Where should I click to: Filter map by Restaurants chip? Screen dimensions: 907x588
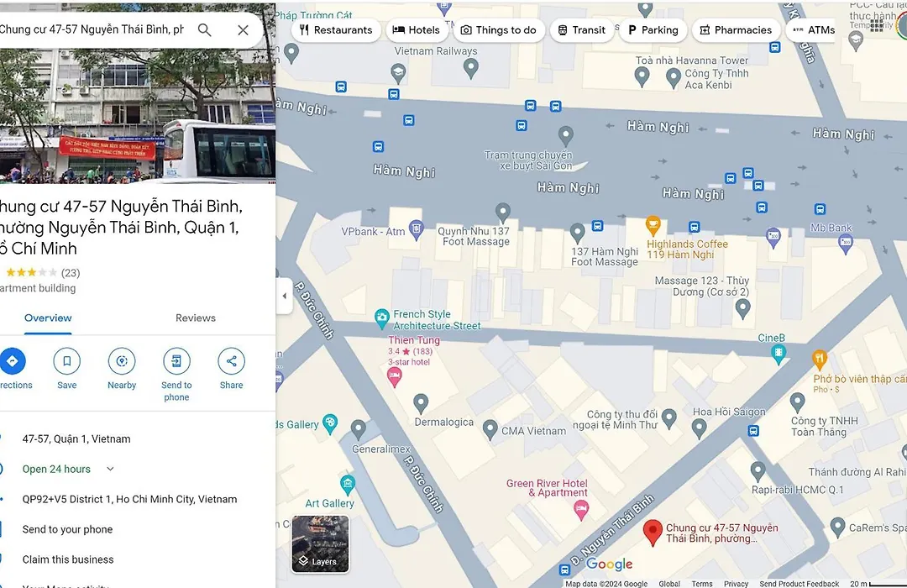click(336, 30)
